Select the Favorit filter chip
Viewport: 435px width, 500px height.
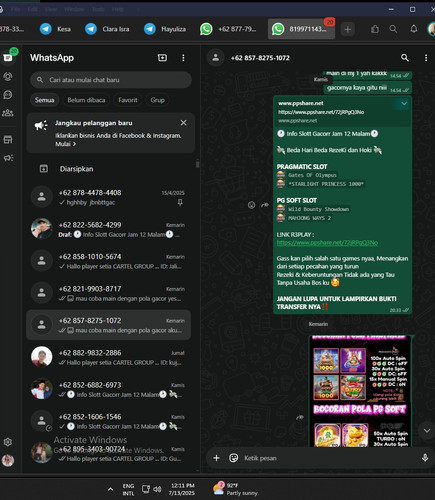coord(128,100)
